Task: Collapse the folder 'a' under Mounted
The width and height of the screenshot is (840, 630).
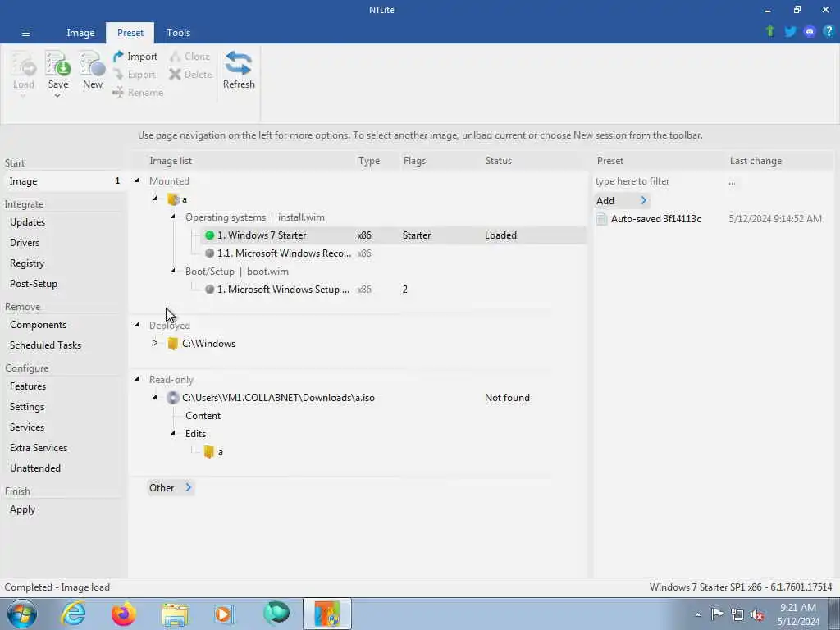Action: click(155, 199)
